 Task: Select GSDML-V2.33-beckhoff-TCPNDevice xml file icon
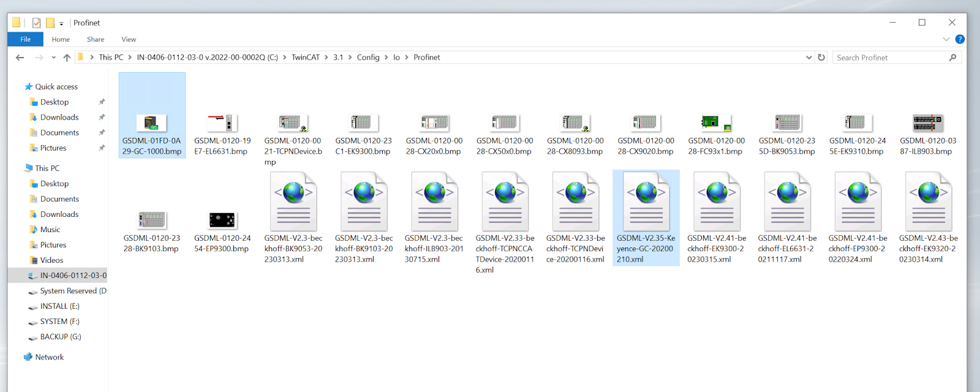point(575,202)
